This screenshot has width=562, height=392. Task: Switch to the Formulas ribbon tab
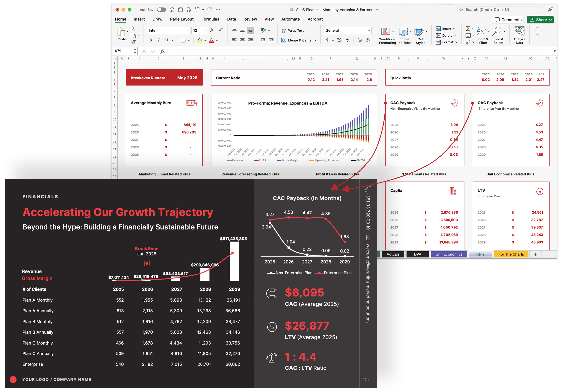tap(210, 19)
